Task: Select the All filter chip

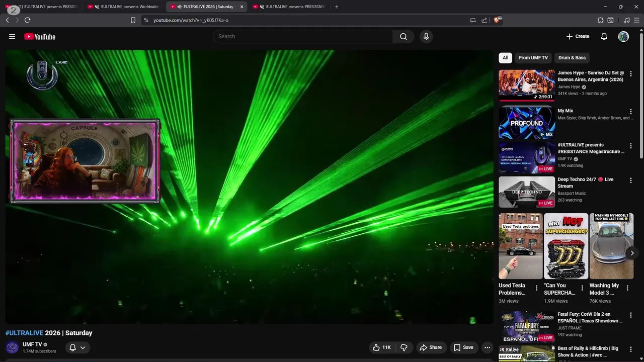Action: point(505,58)
